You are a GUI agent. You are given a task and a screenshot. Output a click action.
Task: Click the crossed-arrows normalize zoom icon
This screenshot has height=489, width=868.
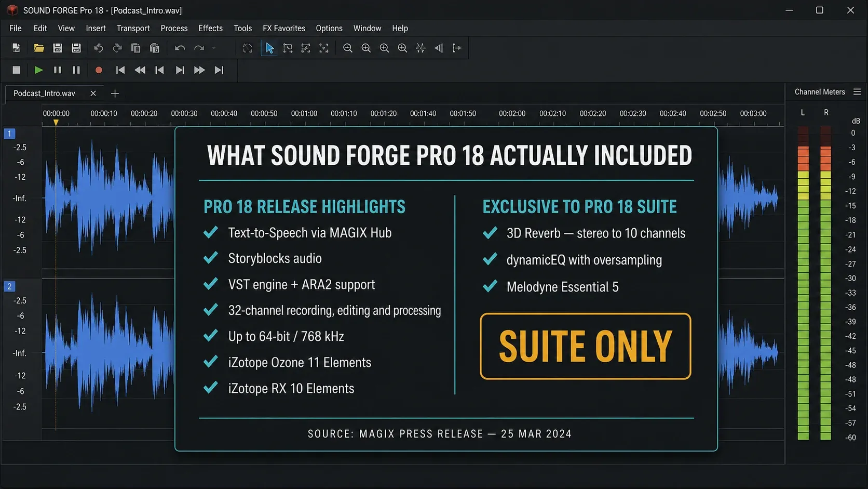coord(421,48)
